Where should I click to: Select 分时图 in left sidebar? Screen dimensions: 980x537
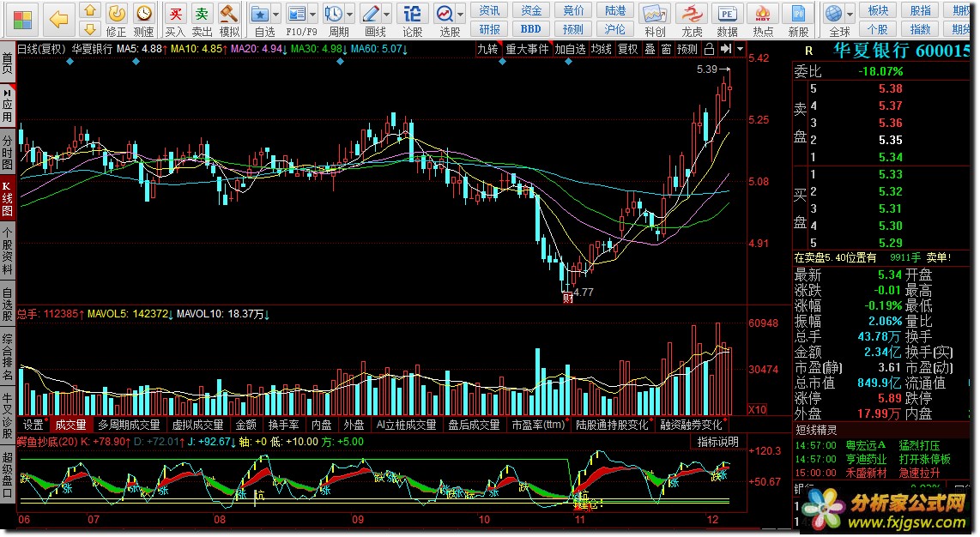pyautogui.click(x=7, y=152)
